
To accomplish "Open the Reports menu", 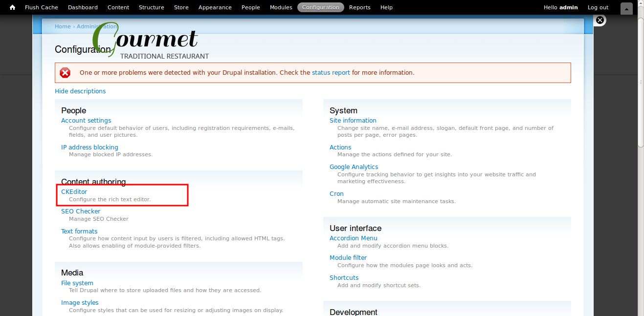I will point(359,7).
